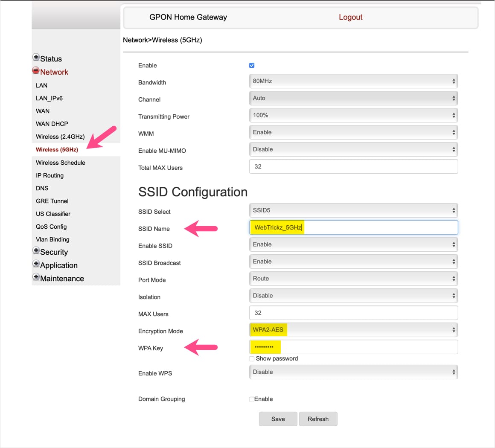Screen dimensions: 495x448
Task: Open the Application section label
Action: pyautogui.click(x=59, y=265)
